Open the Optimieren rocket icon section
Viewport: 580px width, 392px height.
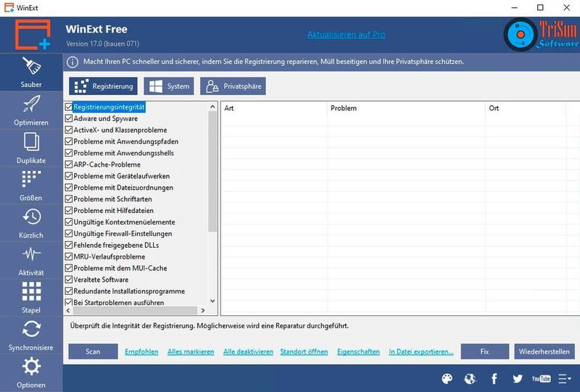[x=31, y=110]
